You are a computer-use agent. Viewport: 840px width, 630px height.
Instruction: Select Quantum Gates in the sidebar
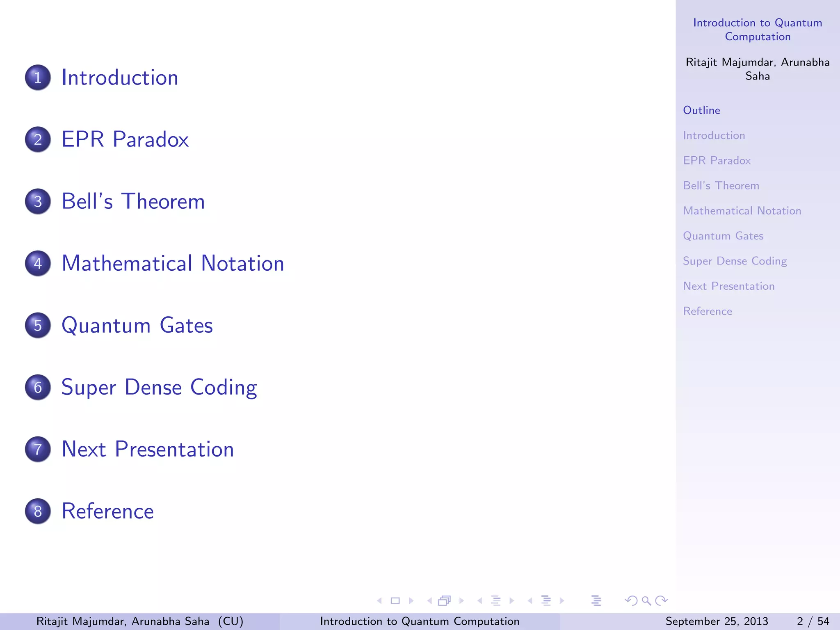coord(723,236)
